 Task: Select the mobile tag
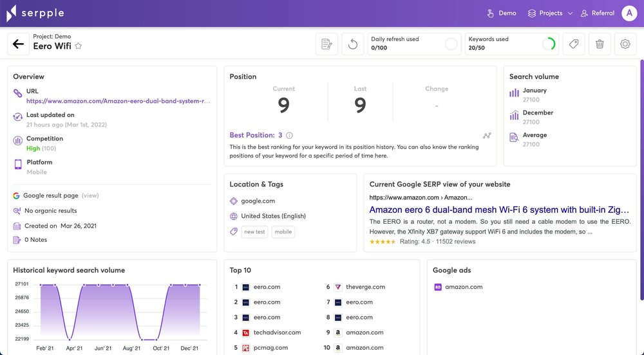283,232
